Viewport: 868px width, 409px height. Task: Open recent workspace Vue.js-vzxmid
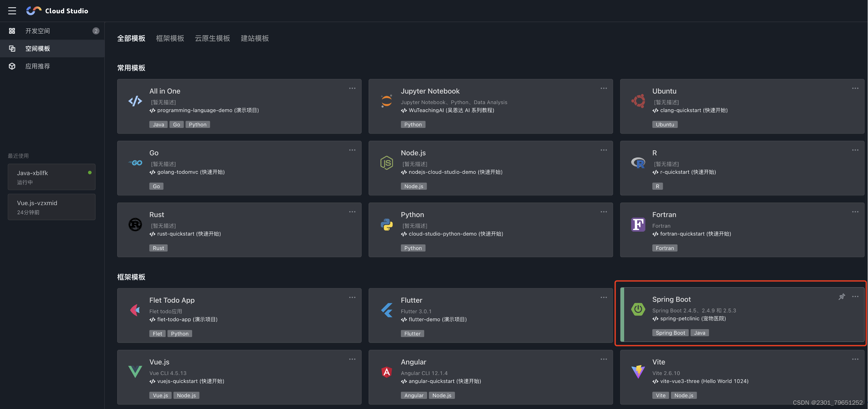click(52, 207)
